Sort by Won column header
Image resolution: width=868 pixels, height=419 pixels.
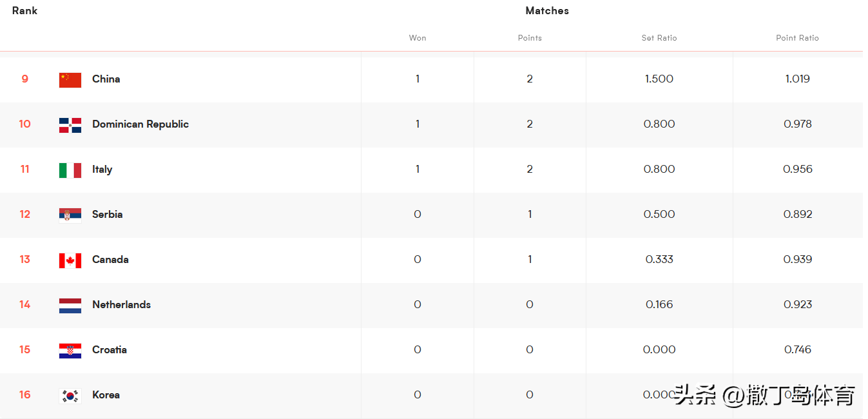(x=418, y=38)
